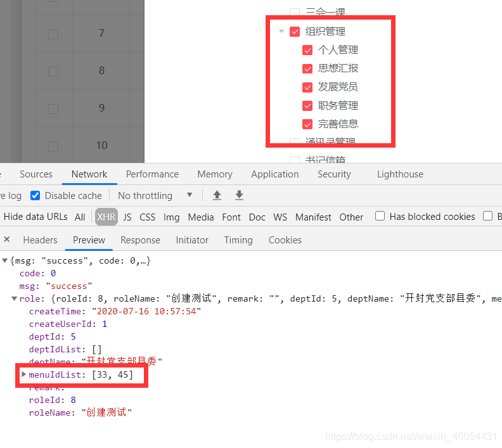
Task: Switch to the Headers tab
Action: tap(40, 240)
